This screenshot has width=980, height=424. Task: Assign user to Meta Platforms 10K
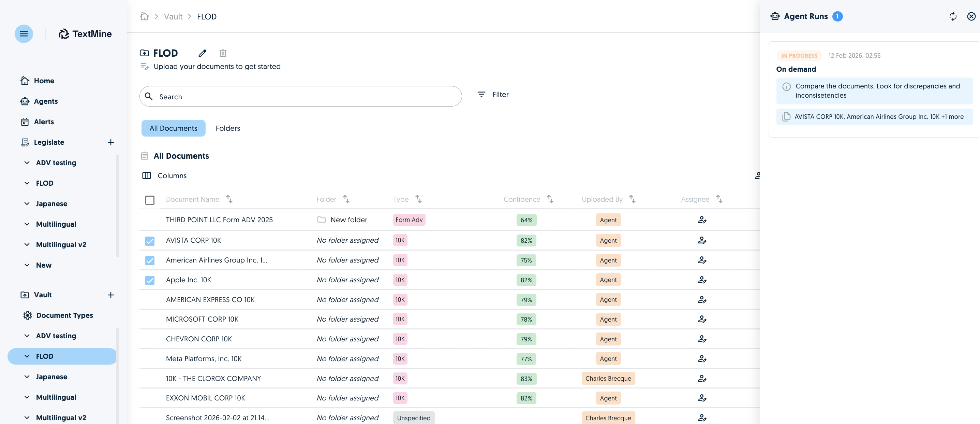(x=702, y=359)
